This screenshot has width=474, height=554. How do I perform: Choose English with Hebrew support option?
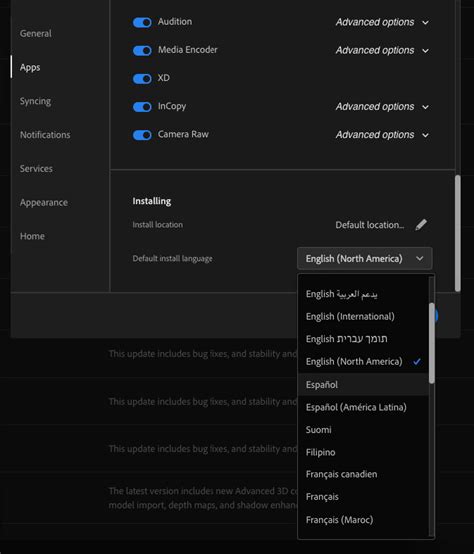(363, 339)
